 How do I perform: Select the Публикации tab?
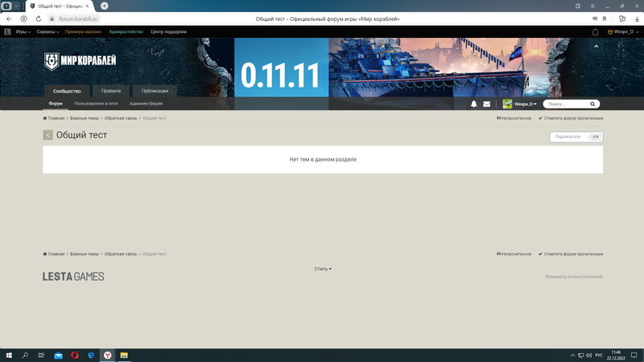pos(155,91)
